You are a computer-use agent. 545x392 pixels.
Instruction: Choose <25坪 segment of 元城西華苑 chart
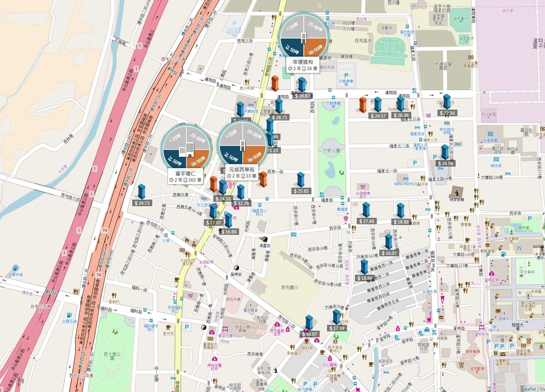(x=231, y=134)
